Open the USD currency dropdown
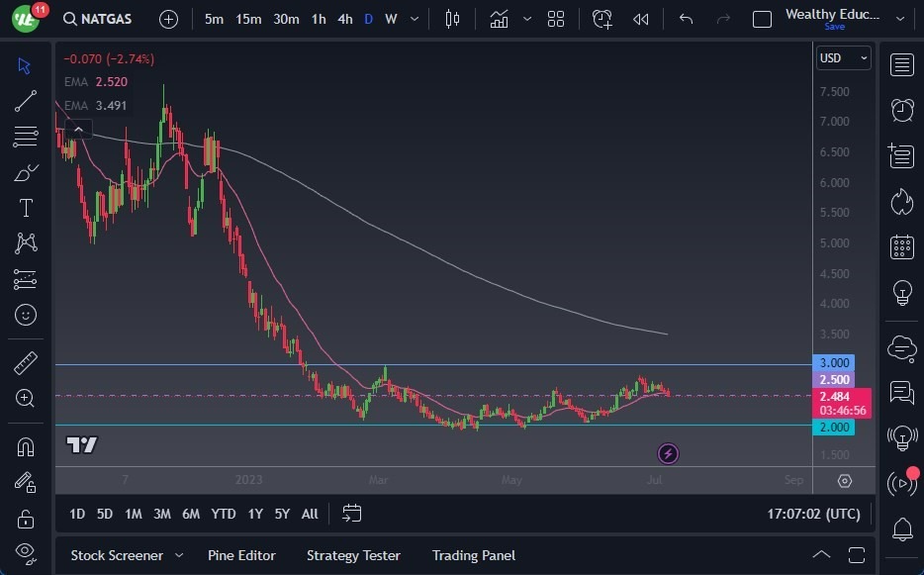Image resolution: width=924 pixels, height=575 pixels. click(x=843, y=58)
